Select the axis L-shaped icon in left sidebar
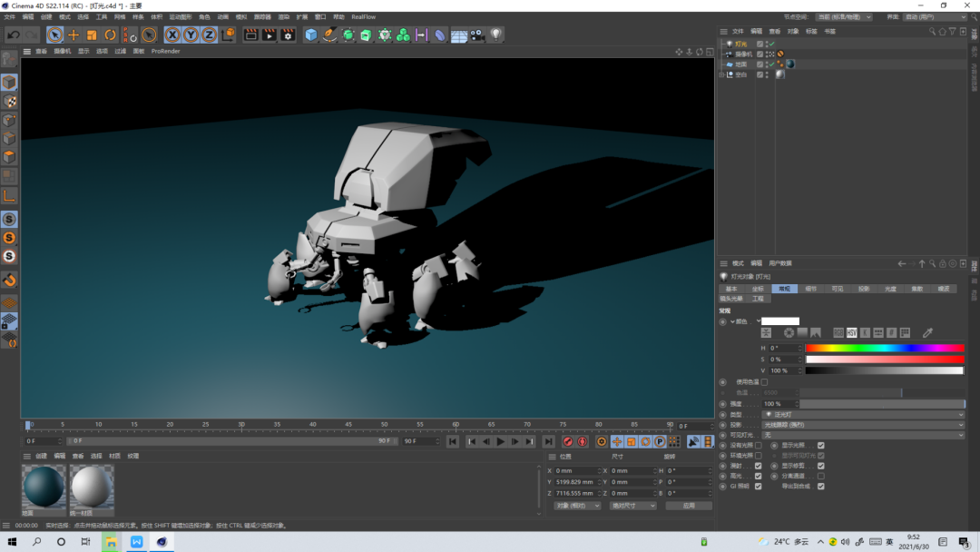 point(9,196)
